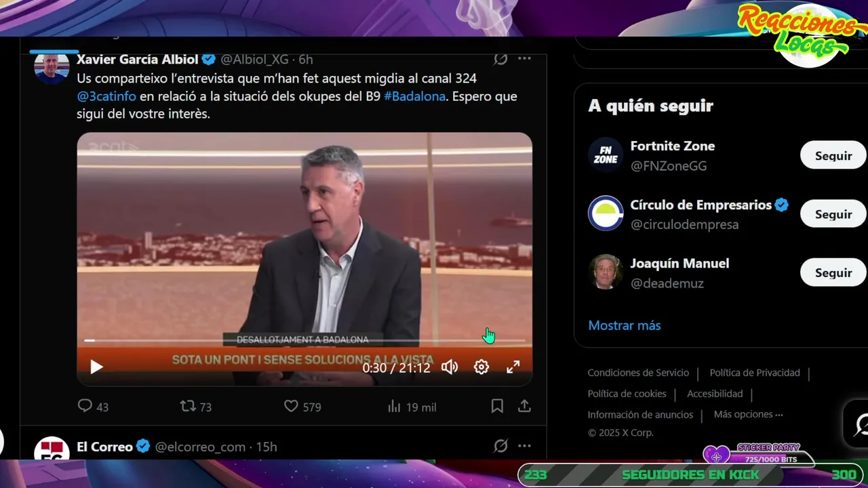Share the Albiol tweet
This screenshot has height=488, width=868.
coord(524,407)
